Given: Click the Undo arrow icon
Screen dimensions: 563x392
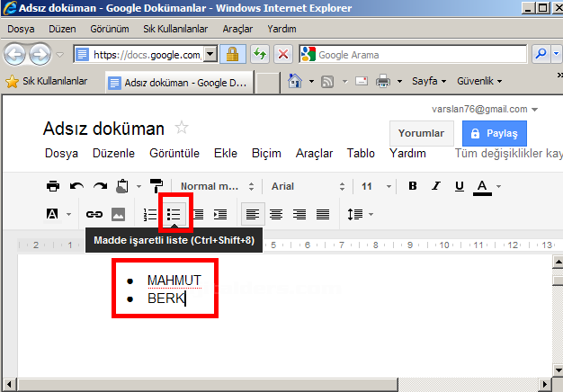Looking at the screenshot, I should (76, 186).
